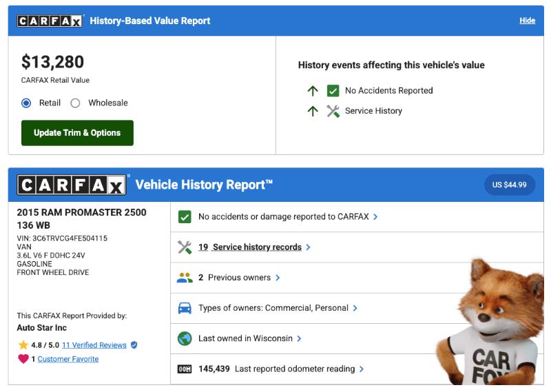Click the previous owners people icon

[185, 278]
